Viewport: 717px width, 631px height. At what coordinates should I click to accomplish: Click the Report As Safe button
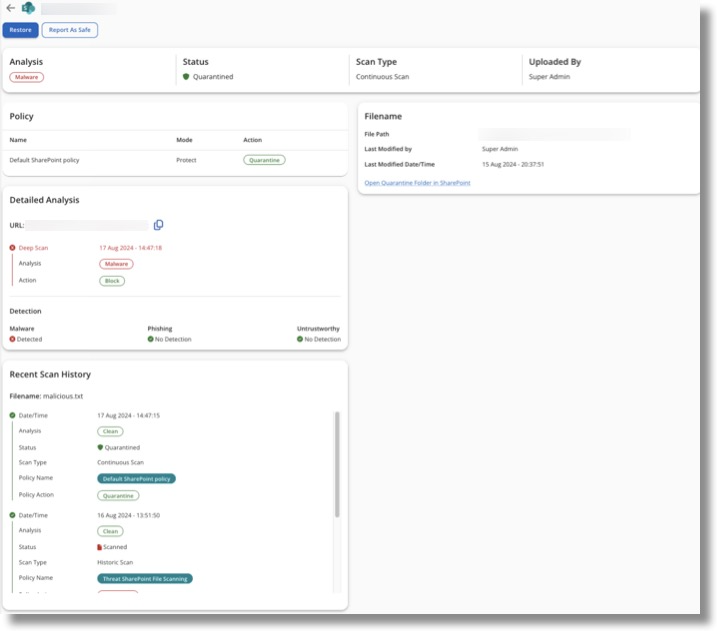[x=69, y=30]
